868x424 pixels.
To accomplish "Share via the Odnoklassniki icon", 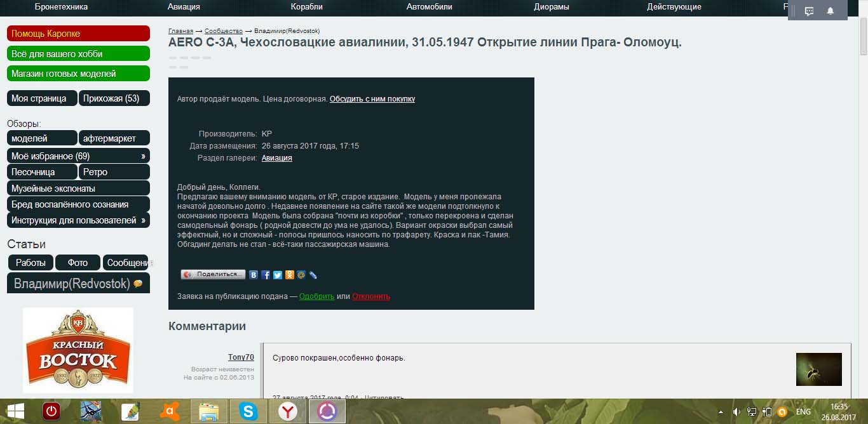I will click(289, 275).
